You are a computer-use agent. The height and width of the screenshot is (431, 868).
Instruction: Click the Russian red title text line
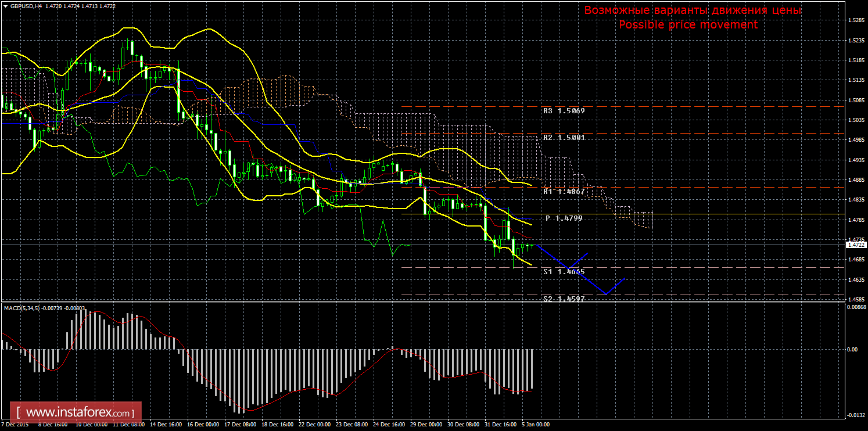(693, 10)
